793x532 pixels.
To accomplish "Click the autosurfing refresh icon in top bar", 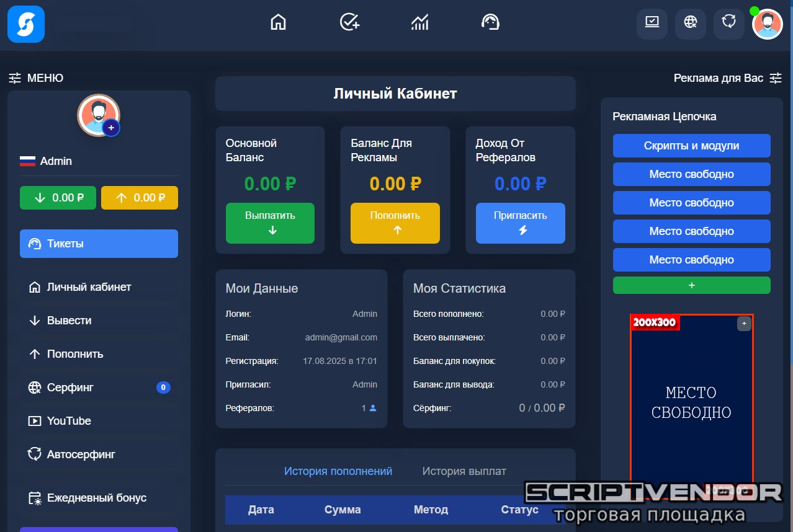I will click(728, 23).
